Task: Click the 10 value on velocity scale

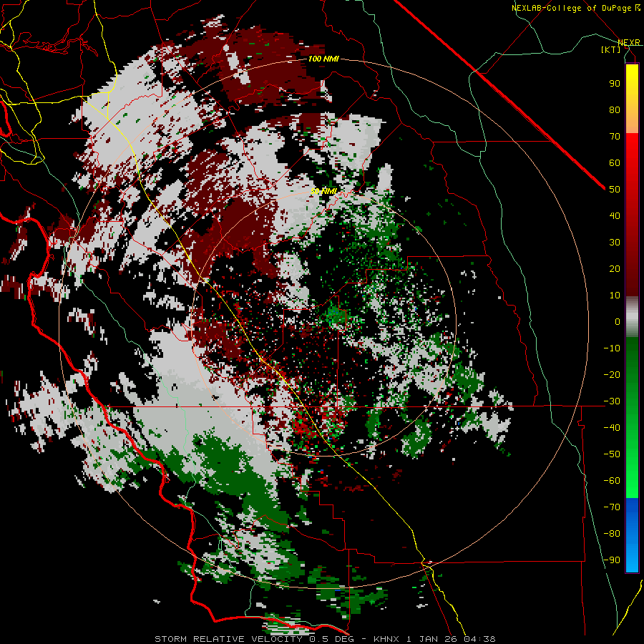Action: [615, 296]
